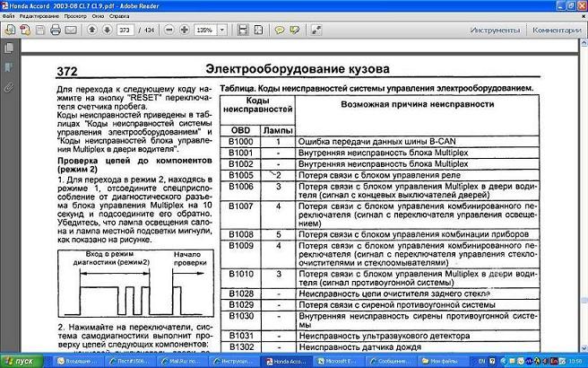Go to previous page up arrow
Viewport: 588px width, 368px height.
pos(92,30)
